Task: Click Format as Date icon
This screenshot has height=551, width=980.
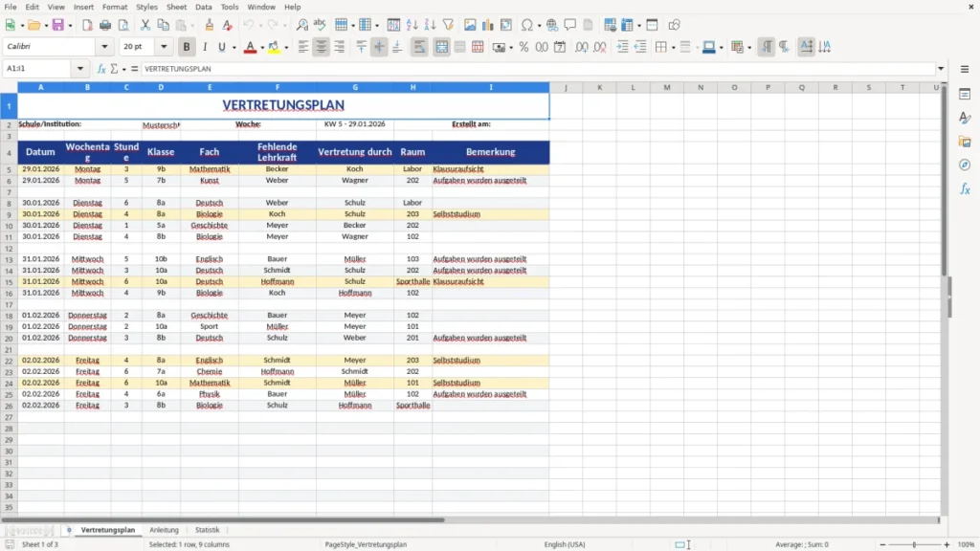Action: point(560,47)
